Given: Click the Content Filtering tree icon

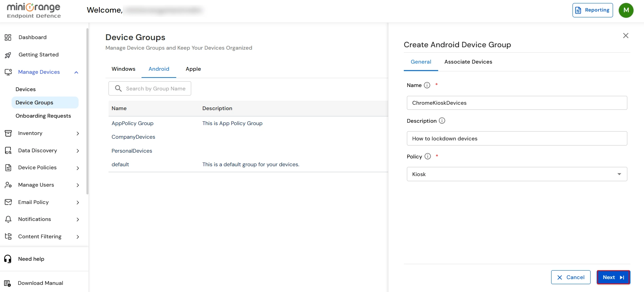Looking at the screenshot, I should coord(8,237).
